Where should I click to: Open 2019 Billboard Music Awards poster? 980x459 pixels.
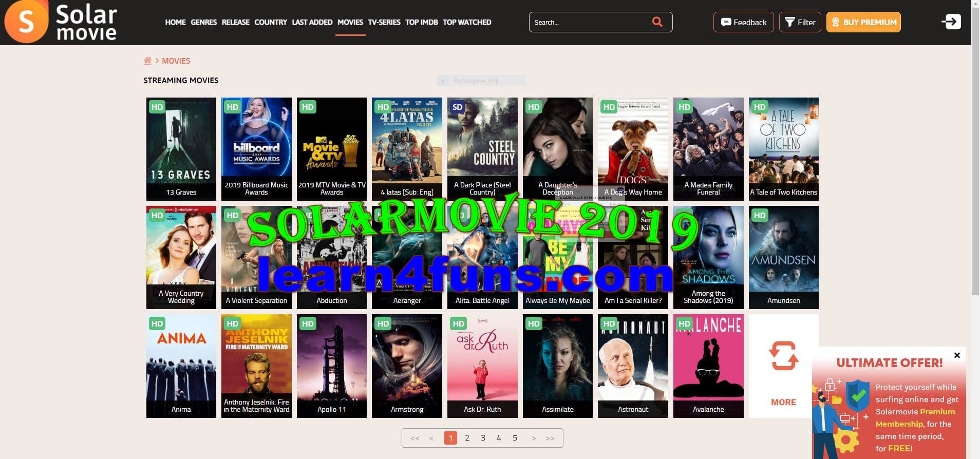pos(256,149)
